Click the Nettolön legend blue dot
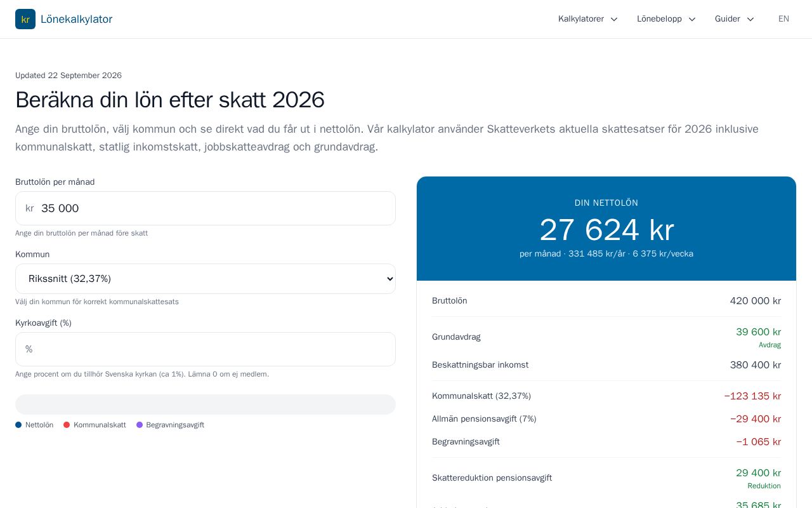Image resolution: width=812 pixels, height=508 pixels. coord(18,425)
